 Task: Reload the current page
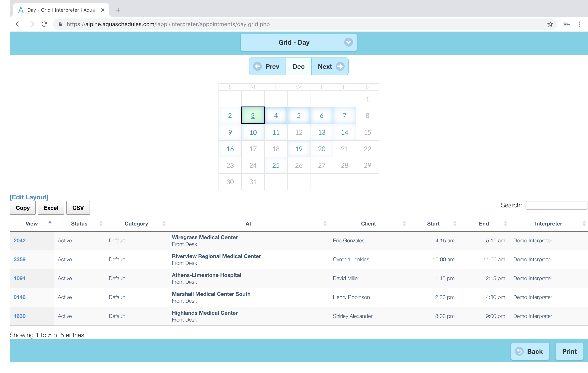44,24
